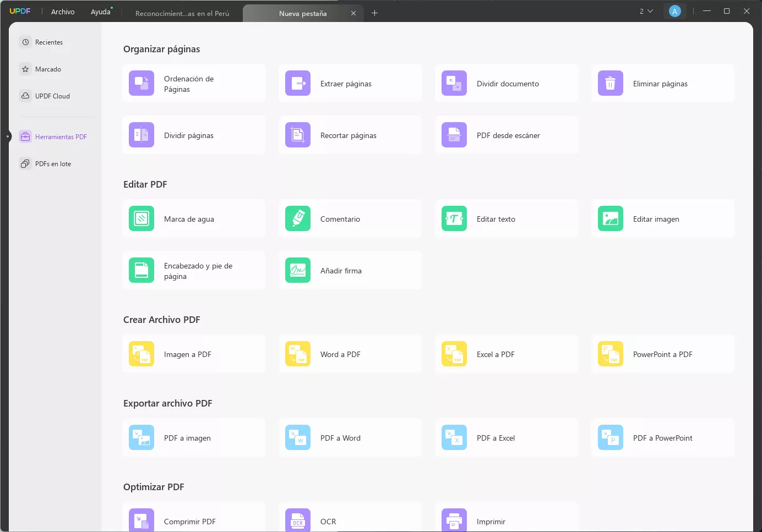
Task: Select the OCR tool icon
Action: click(298, 520)
